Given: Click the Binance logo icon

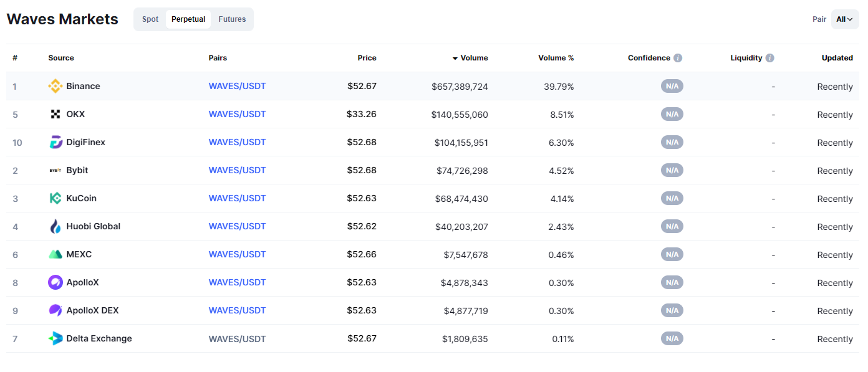Looking at the screenshot, I should click(x=55, y=86).
